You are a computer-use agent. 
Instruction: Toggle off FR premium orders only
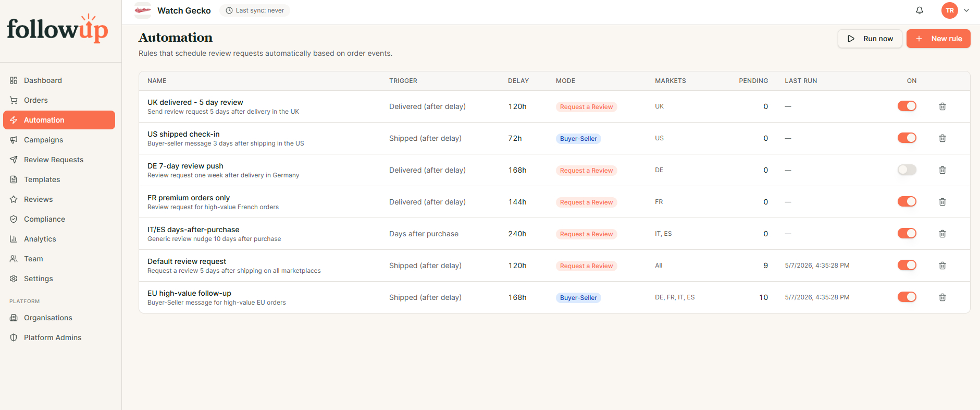[907, 201]
